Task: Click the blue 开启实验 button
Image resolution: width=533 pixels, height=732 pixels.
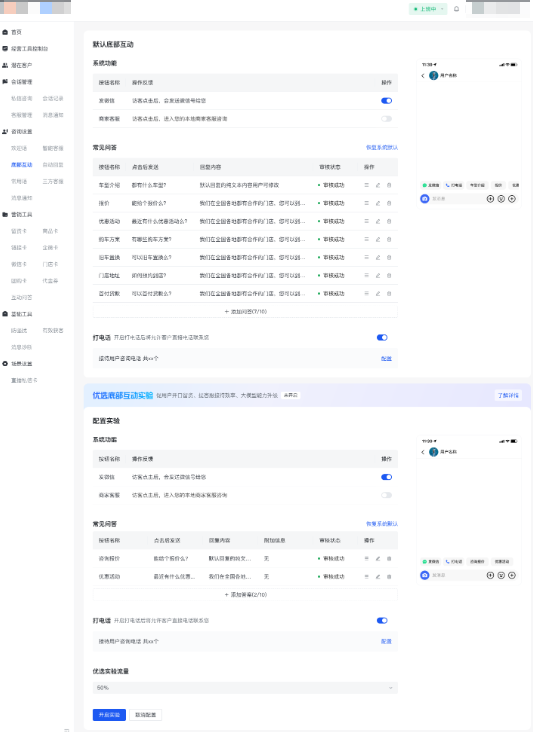Action: (109, 715)
